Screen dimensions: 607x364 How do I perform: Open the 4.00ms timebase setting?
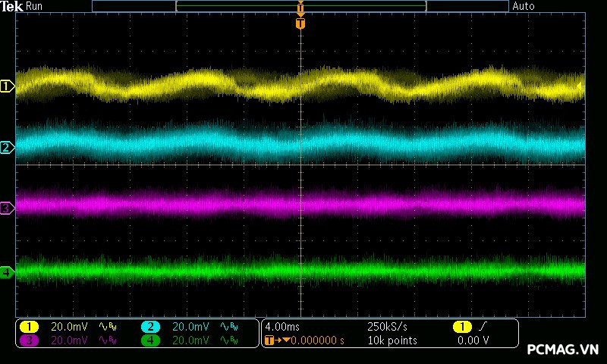(281, 327)
